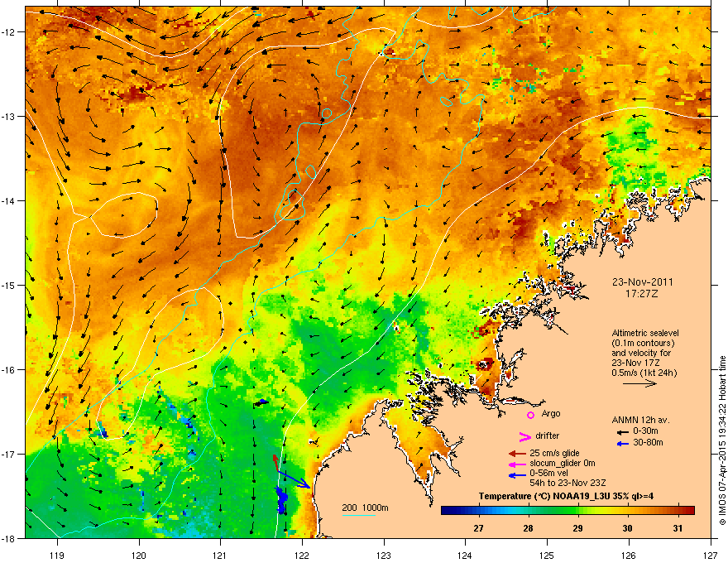728x563 pixels.
Task: Click the '30-80m' depth label
Action: point(648,443)
